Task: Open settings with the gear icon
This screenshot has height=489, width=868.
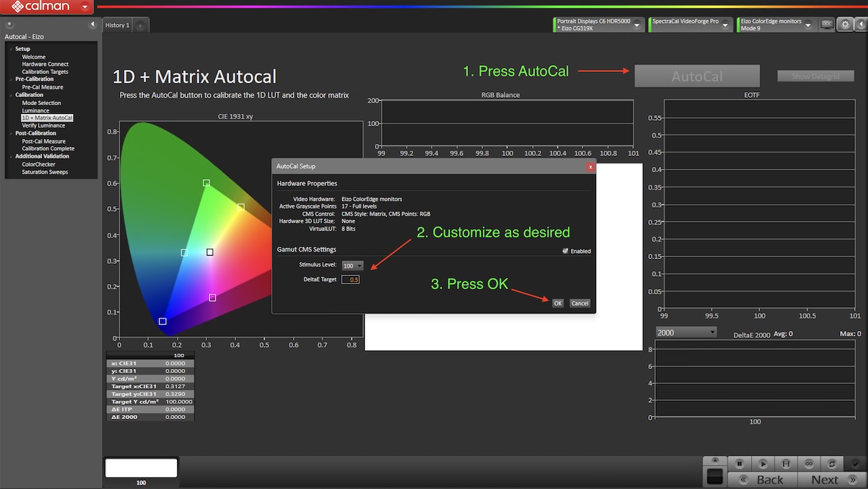Action: click(x=845, y=24)
